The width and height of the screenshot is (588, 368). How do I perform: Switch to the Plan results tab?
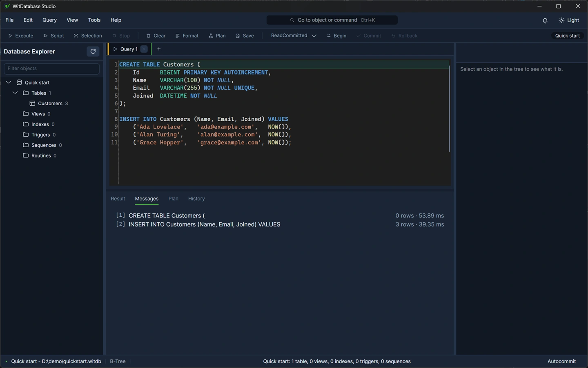(x=173, y=199)
